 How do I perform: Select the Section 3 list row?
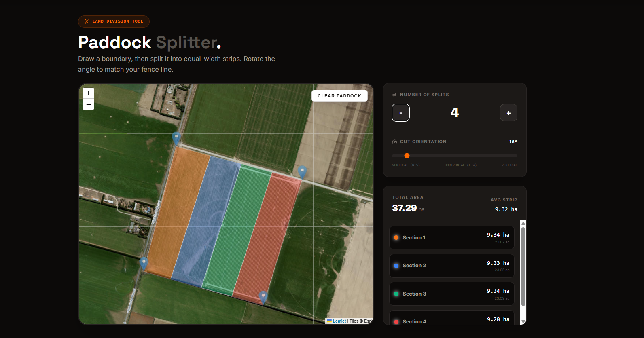(x=451, y=294)
